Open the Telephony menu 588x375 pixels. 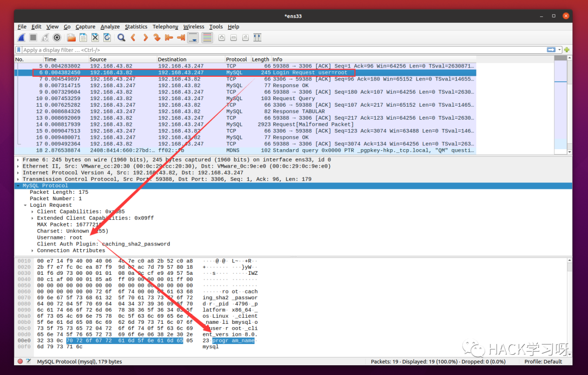(x=166, y=27)
